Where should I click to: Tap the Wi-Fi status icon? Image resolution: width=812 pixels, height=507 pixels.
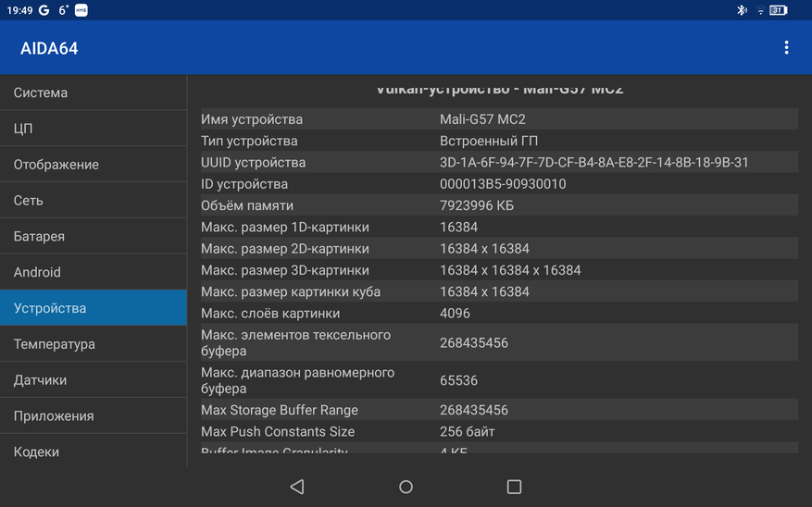coord(760,10)
